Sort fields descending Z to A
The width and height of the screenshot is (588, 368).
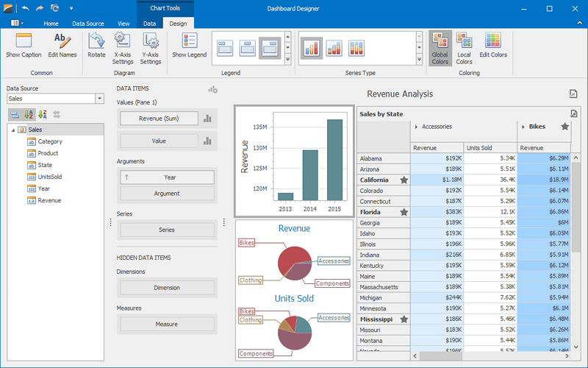pyautogui.click(x=43, y=114)
